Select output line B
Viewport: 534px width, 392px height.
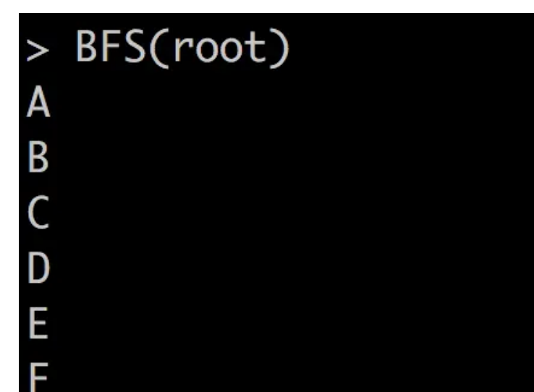pyautogui.click(x=38, y=157)
